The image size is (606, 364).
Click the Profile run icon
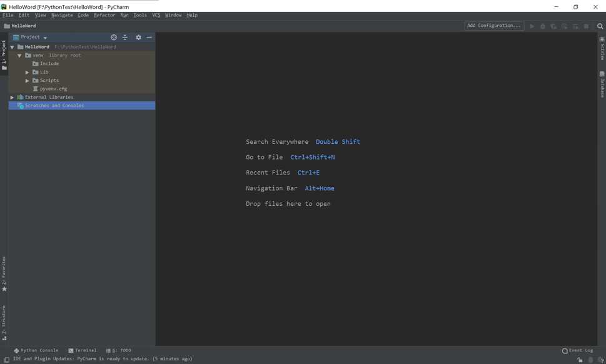(x=564, y=26)
